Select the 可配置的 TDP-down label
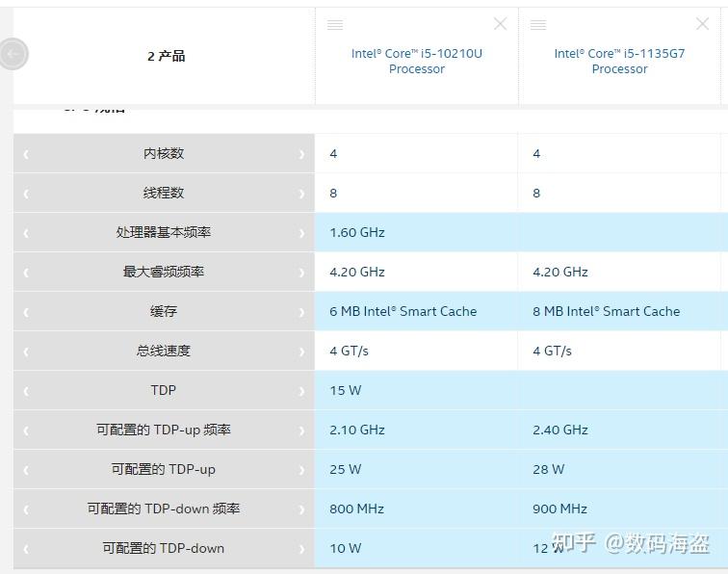728x574 pixels. click(164, 548)
